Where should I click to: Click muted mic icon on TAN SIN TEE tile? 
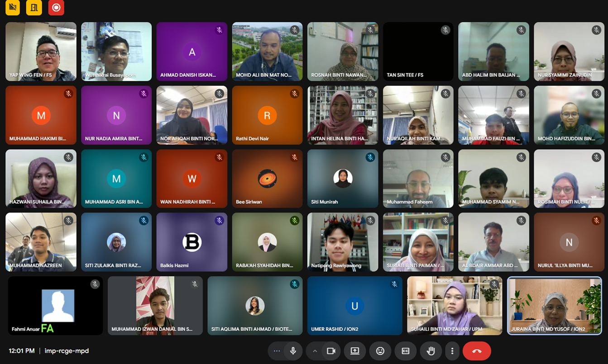pyautogui.click(x=445, y=30)
